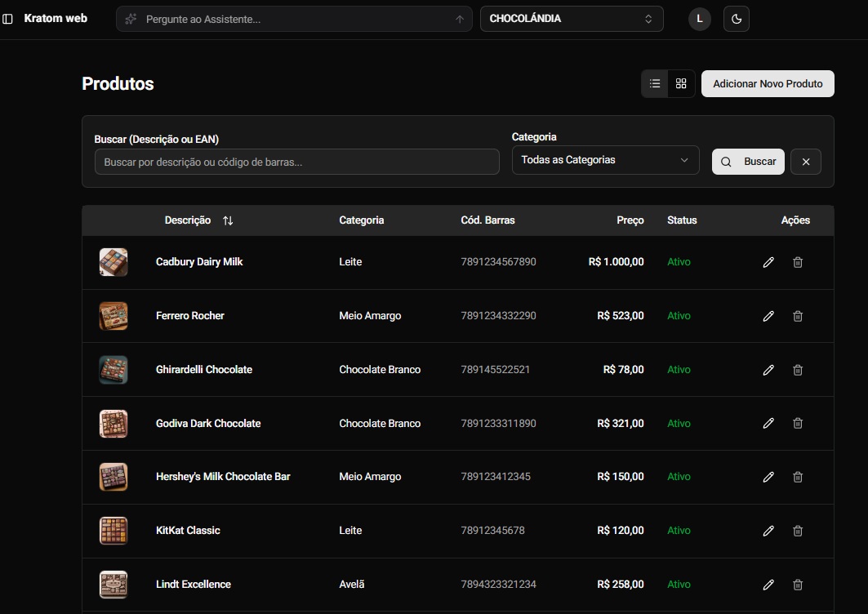Viewport: 868px width, 614px height.
Task: Clear search filters with X button
Action: (x=805, y=162)
